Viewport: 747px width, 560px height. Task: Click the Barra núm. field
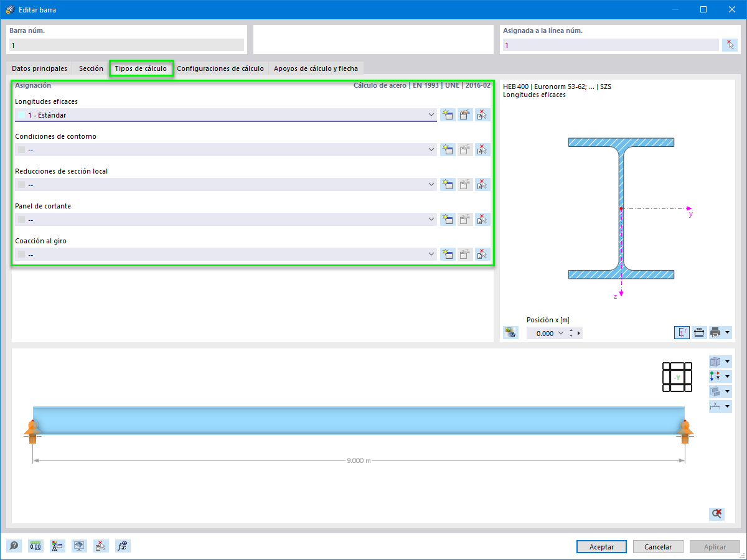(x=126, y=45)
